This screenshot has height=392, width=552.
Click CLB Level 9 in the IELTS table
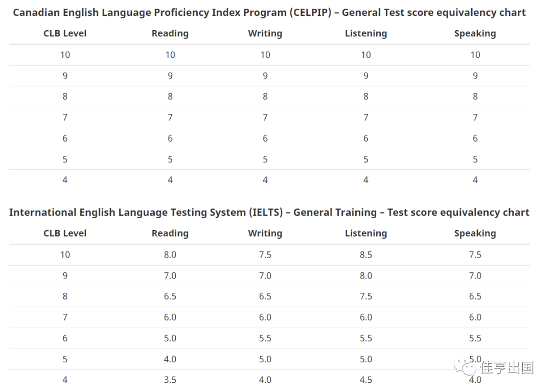pyautogui.click(x=65, y=275)
